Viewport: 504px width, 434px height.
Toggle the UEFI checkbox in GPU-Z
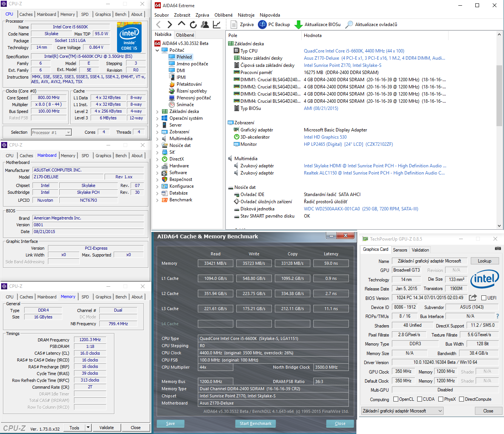point(484,298)
